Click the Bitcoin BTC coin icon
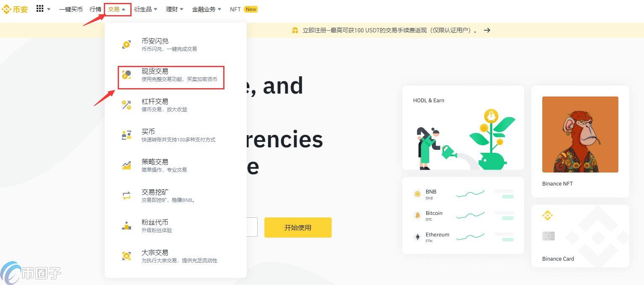The image size is (644, 285). (x=417, y=215)
